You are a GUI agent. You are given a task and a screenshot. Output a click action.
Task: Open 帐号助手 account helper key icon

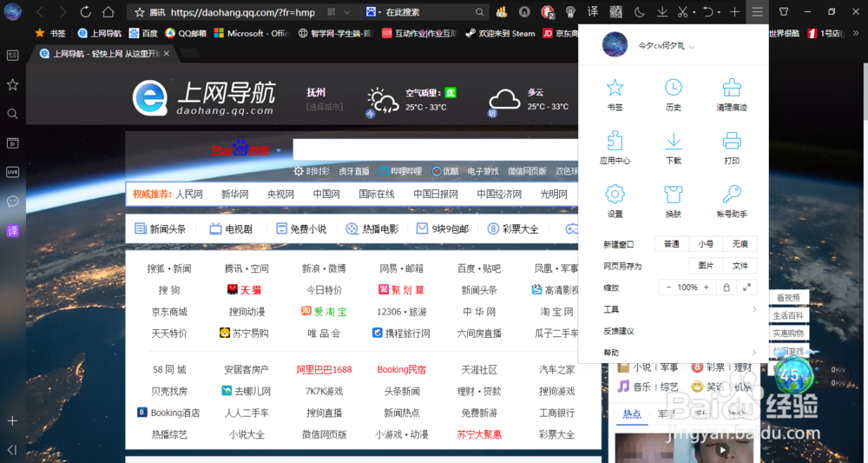732,201
